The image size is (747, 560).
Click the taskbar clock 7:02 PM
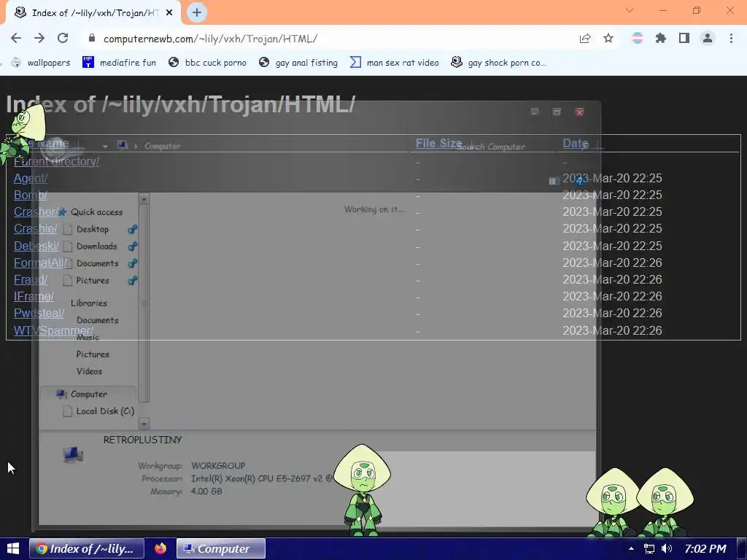[705, 548]
